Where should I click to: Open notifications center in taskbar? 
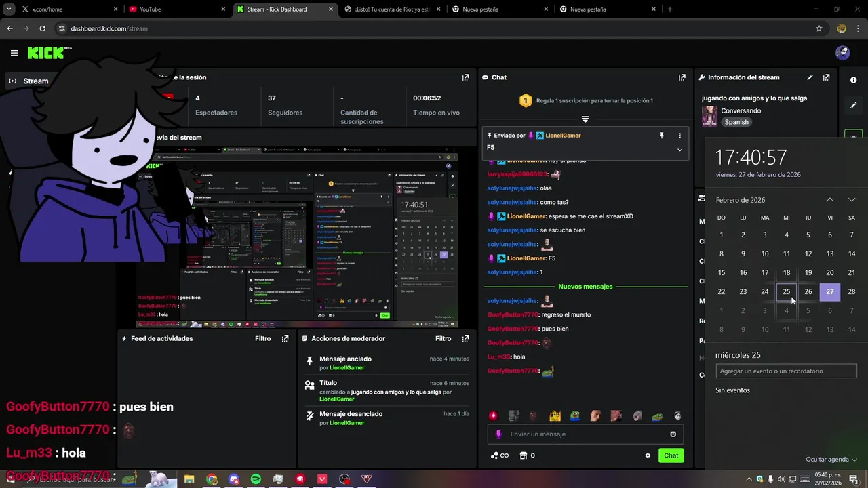coord(854,479)
